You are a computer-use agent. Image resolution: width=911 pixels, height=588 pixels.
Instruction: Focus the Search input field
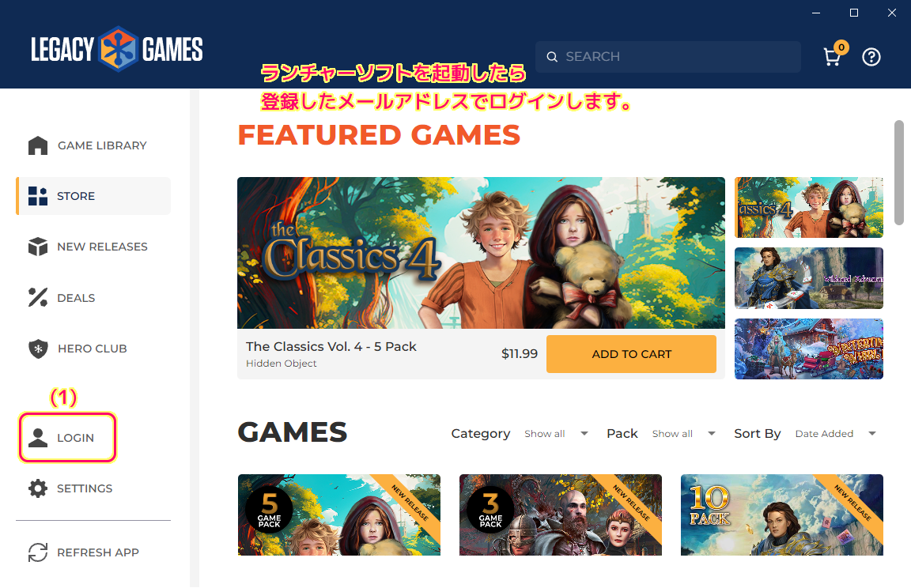point(667,57)
